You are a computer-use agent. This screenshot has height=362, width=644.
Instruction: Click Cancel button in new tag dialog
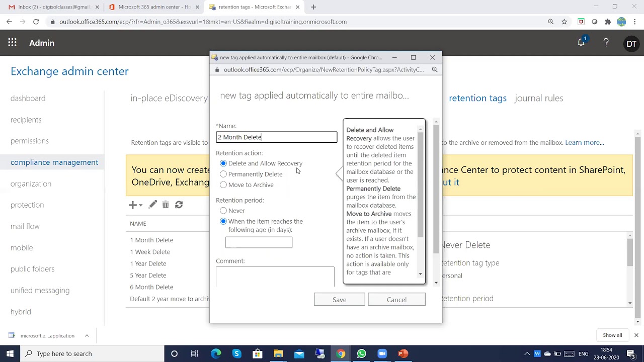(396, 300)
